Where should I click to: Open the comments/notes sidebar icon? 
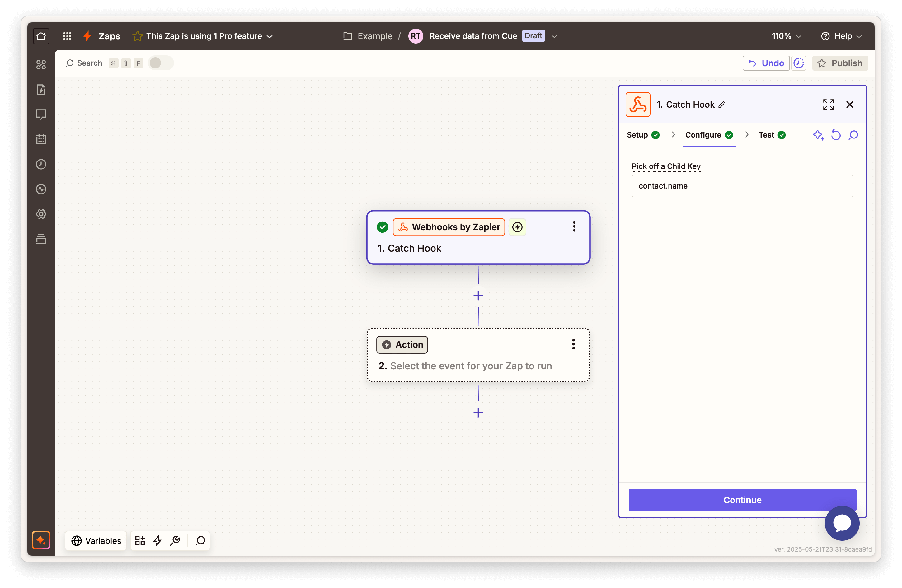point(41,114)
